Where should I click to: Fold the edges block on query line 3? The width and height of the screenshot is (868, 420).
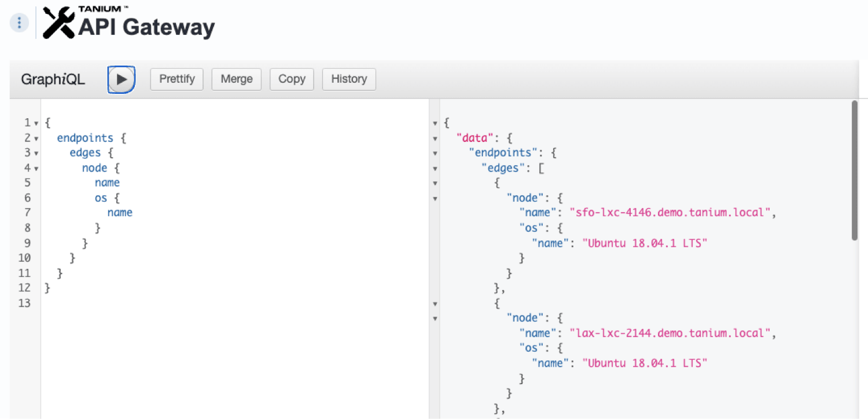pyautogui.click(x=36, y=154)
